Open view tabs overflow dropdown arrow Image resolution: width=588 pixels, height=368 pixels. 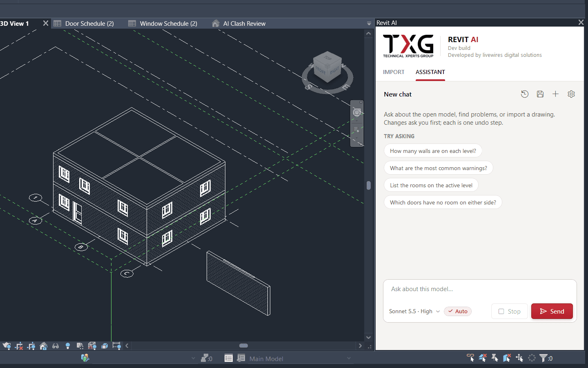tap(369, 24)
